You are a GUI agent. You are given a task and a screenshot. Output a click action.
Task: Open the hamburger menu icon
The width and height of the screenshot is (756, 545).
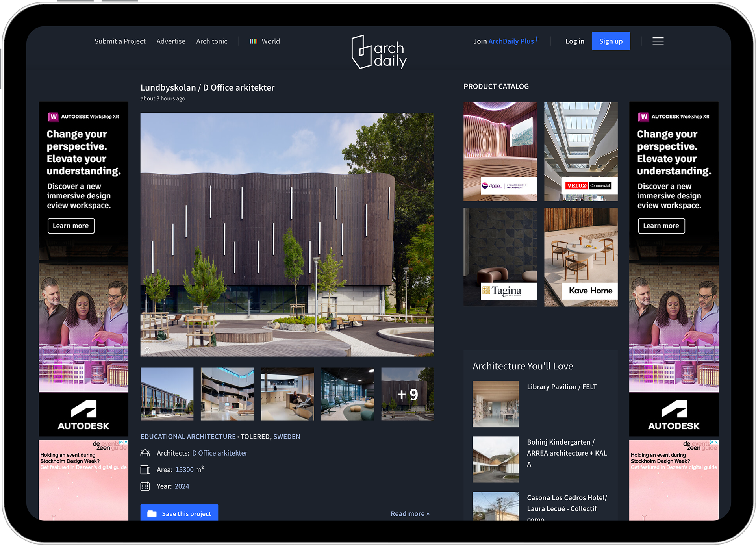point(658,41)
